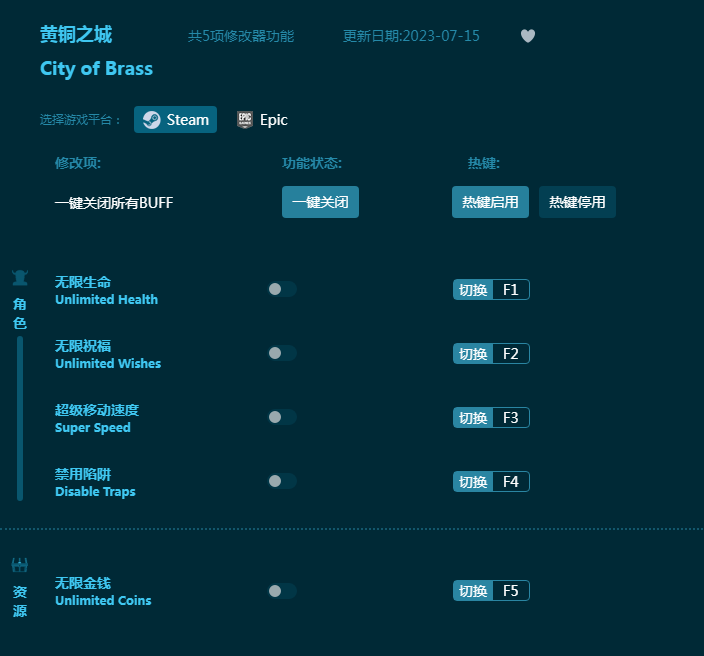Click the 切换 button beside F2
Viewport: 704px width, 656px height.
473,354
